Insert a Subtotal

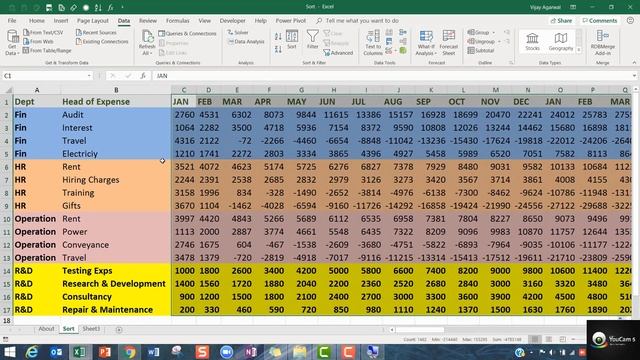coord(481,50)
